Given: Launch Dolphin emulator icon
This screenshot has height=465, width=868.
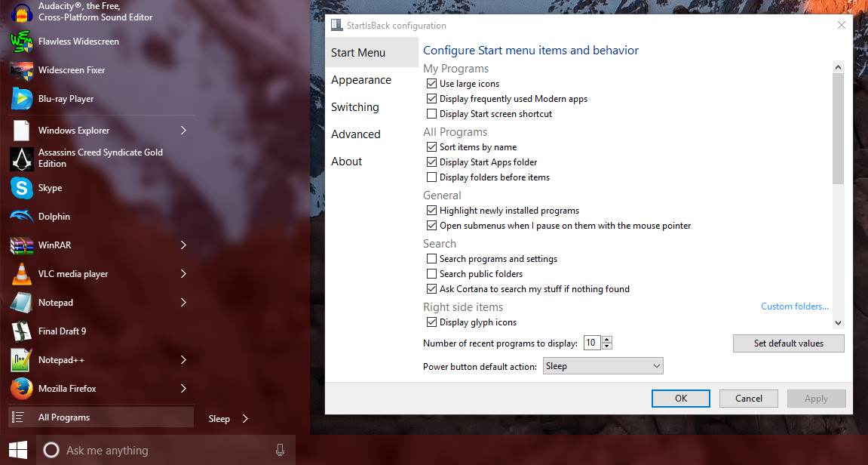Looking at the screenshot, I should (22, 217).
